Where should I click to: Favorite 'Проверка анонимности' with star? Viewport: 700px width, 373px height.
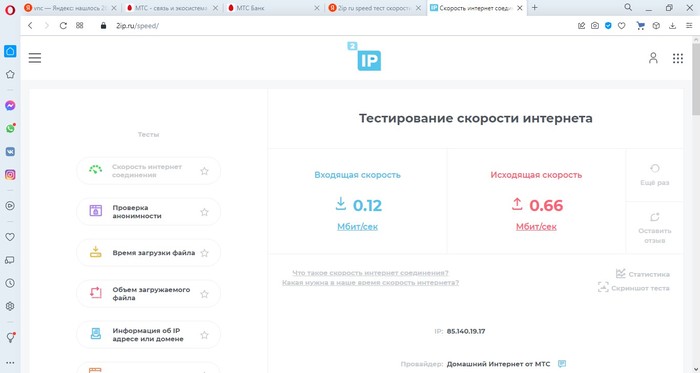coord(204,212)
